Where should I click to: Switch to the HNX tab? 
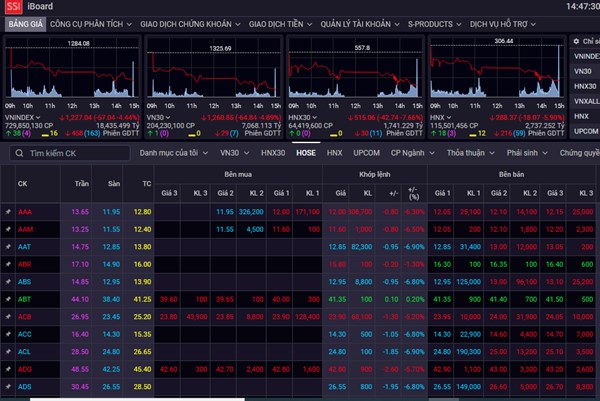(334, 153)
